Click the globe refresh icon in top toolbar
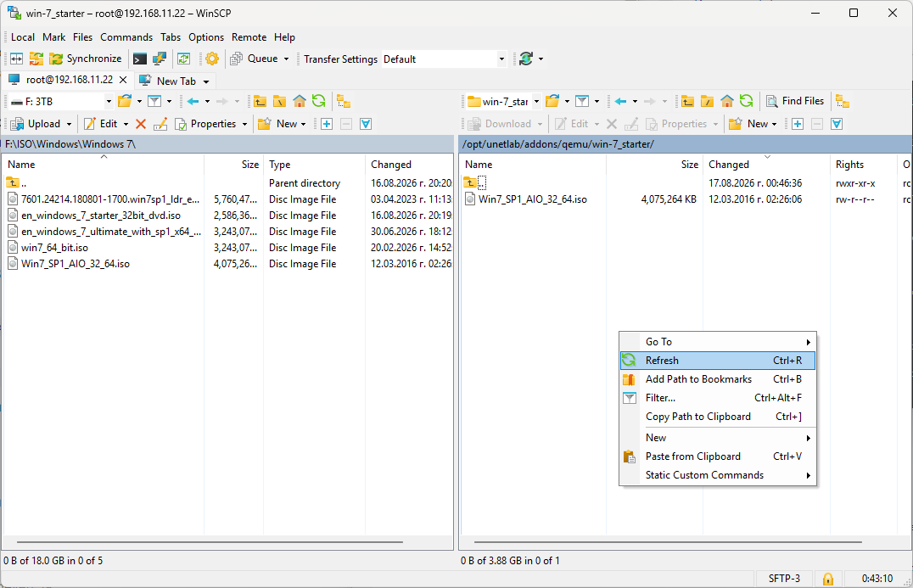 click(526, 59)
